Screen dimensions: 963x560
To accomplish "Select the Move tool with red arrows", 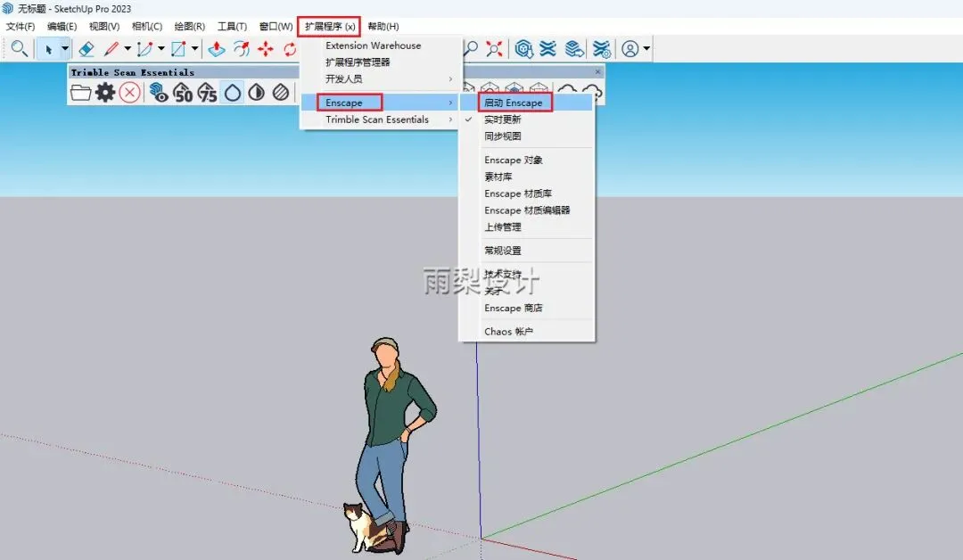I will (x=266, y=49).
